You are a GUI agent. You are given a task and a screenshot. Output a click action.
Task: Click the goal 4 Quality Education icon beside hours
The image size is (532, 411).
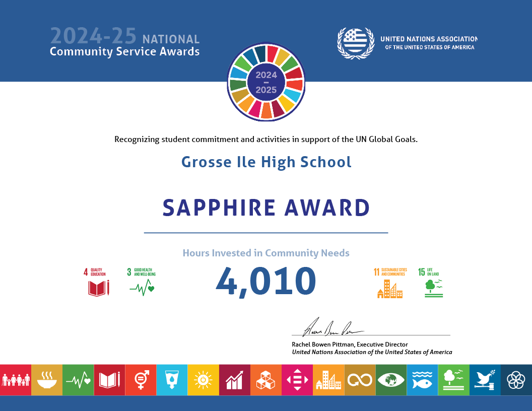[x=97, y=282]
